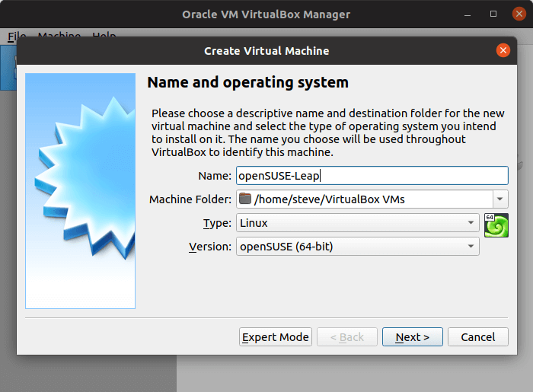Viewport: 533px width, 392px height.
Task: Focus the Name field containing openSUSE-Leap
Action: [372, 176]
